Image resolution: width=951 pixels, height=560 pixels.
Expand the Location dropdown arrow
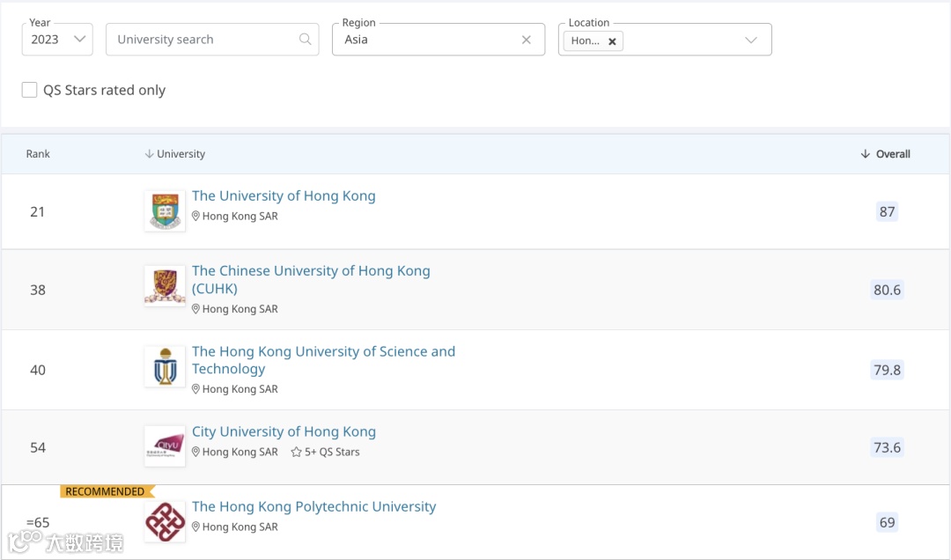point(751,40)
